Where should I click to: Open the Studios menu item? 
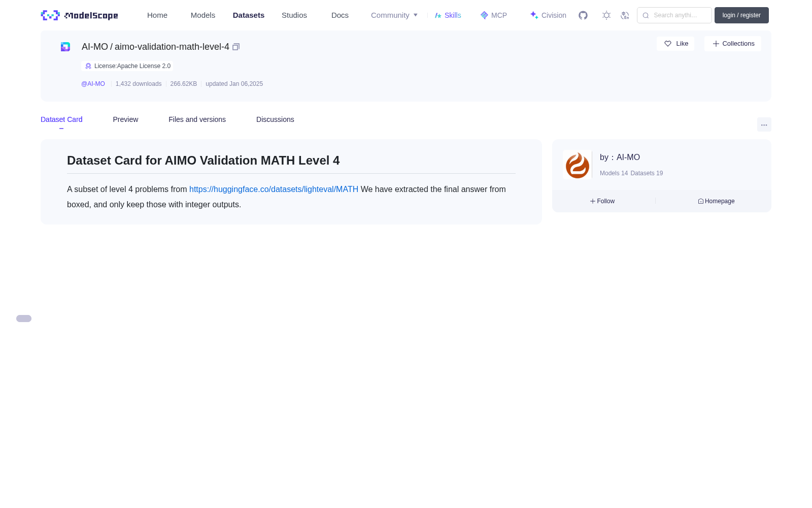click(294, 15)
